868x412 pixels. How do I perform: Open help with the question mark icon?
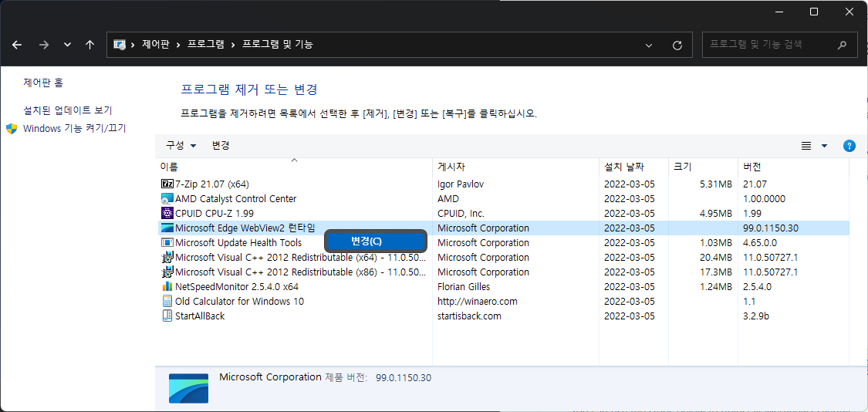(849, 146)
